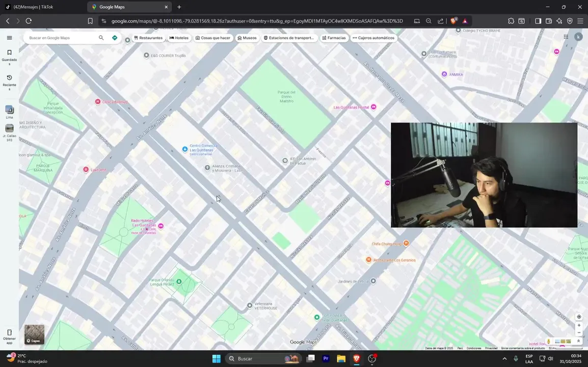Open Premiere Pro from the taskbar
This screenshot has height=367, width=588.
click(x=326, y=358)
